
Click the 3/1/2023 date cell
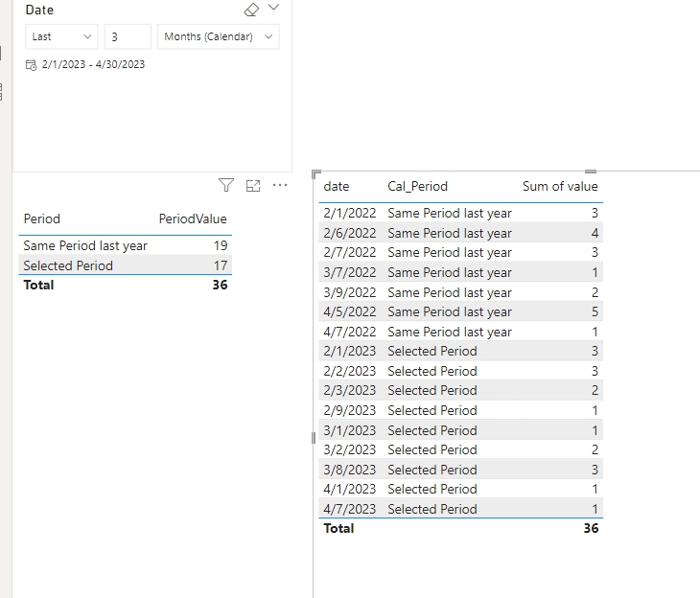point(350,430)
